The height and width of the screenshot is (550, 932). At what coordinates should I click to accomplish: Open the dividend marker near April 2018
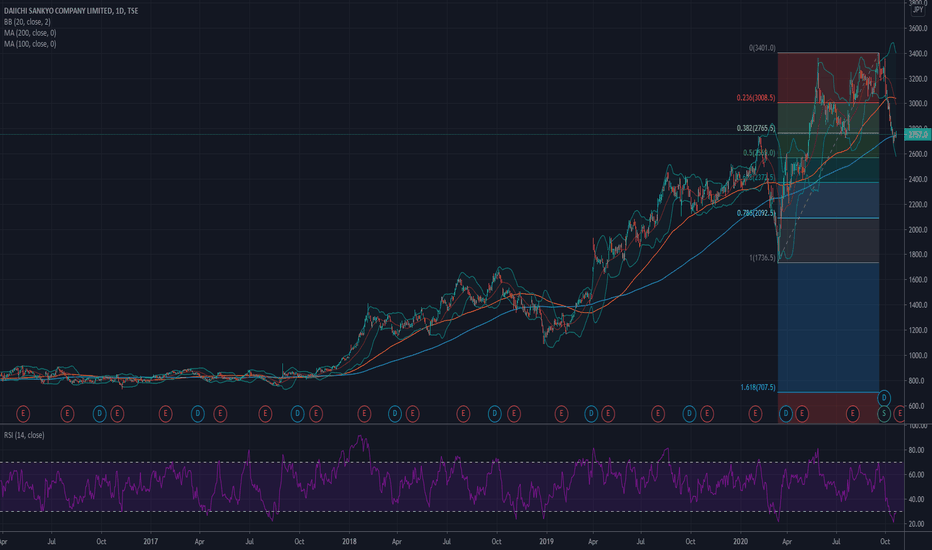pyautogui.click(x=395, y=413)
